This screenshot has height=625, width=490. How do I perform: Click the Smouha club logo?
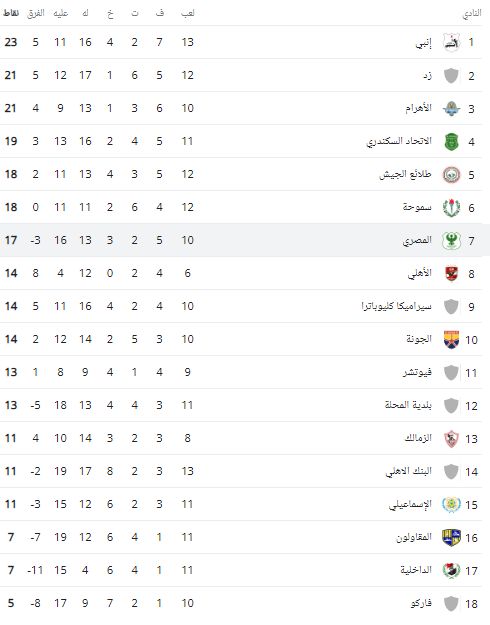coord(451,208)
